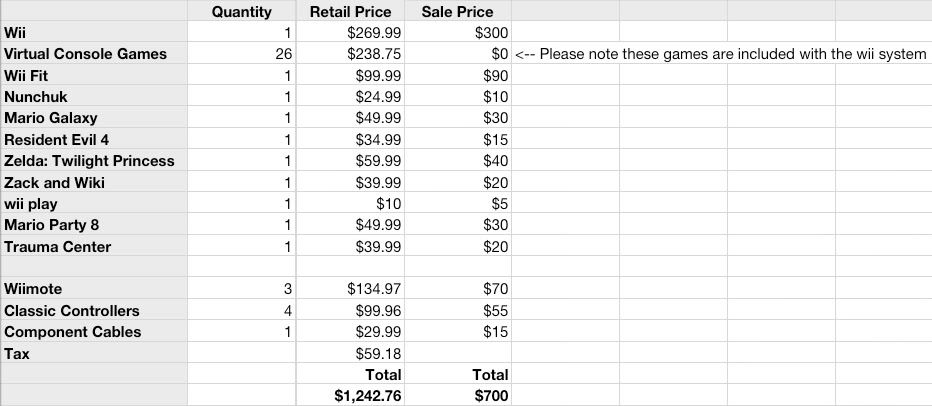Screen dimensions: 932x406
Task: Click the Wiimote quantity cell showing 3
Action: [241, 288]
